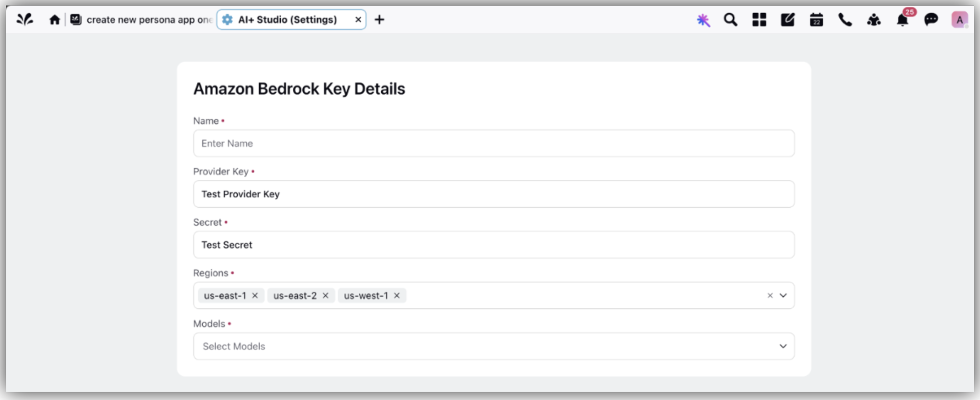Click the agent presence people icon
This screenshot has height=400, width=980.
point(874,20)
